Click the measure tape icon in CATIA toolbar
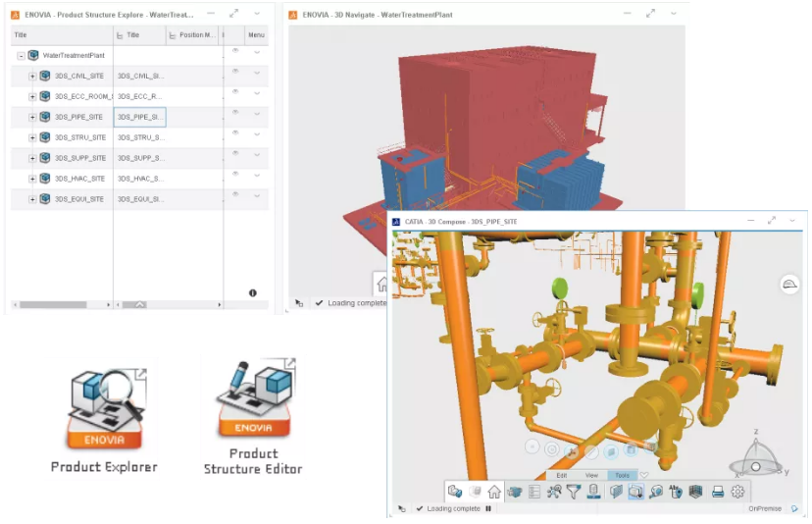Image resolution: width=812 pixels, height=524 pixels. pyautogui.click(x=656, y=492)
